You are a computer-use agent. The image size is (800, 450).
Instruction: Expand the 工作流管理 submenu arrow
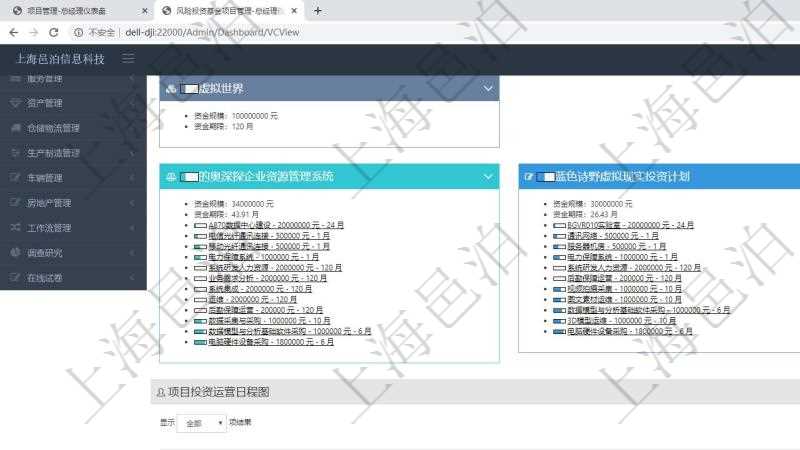click(x=132, y=228)
